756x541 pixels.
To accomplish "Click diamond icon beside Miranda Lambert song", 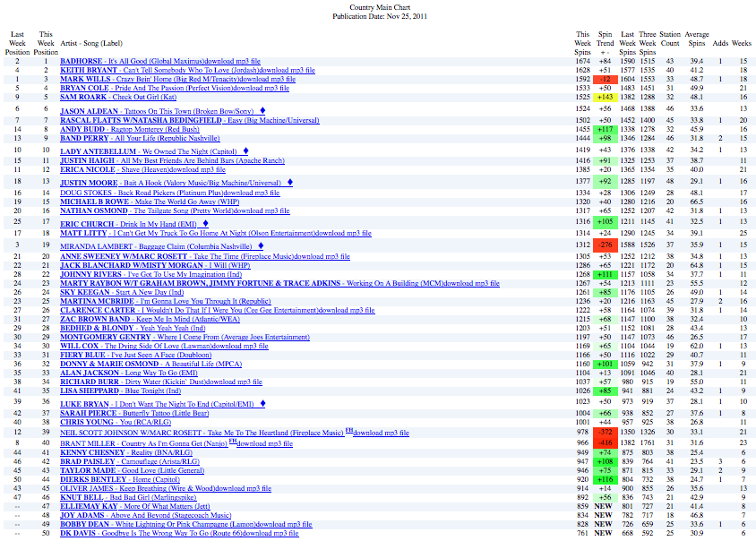I will pos(261,246).
